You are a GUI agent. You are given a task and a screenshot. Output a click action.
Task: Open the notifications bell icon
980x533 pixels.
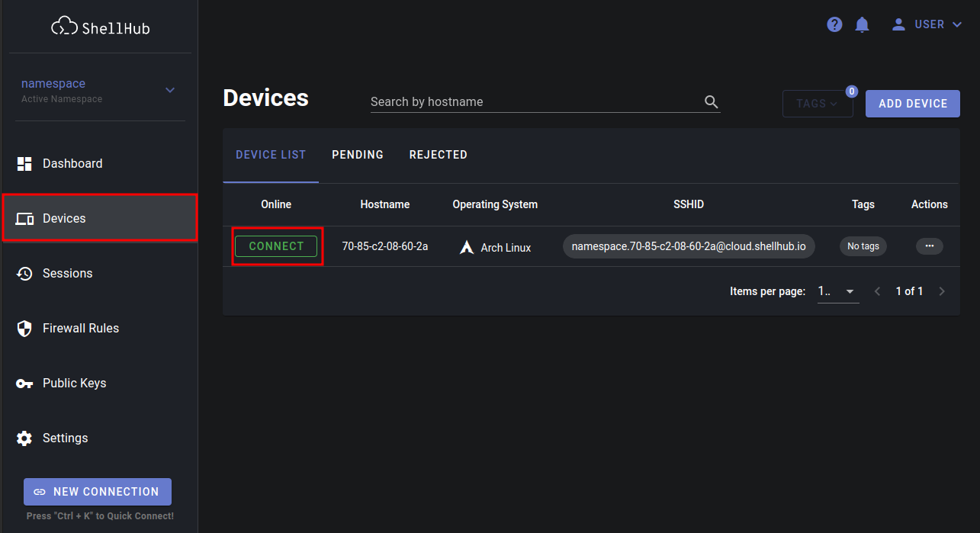(863, 24)
